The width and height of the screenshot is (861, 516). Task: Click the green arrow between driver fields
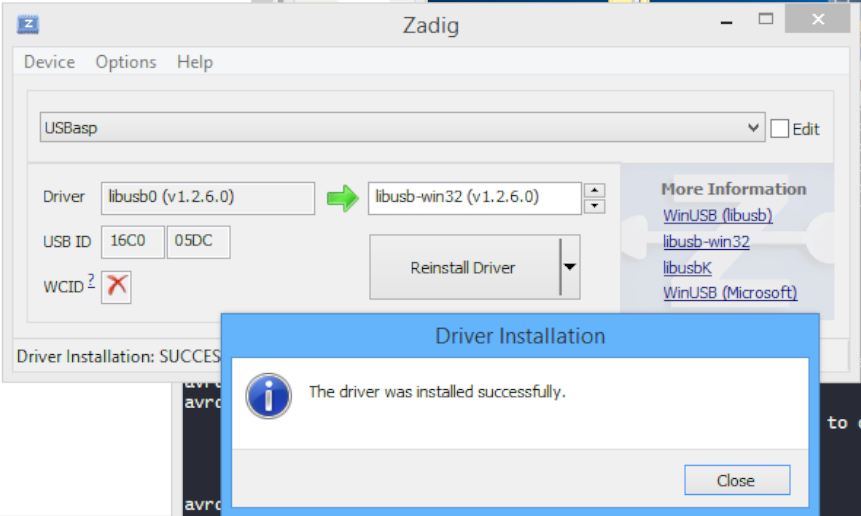[x=343, y=198]
